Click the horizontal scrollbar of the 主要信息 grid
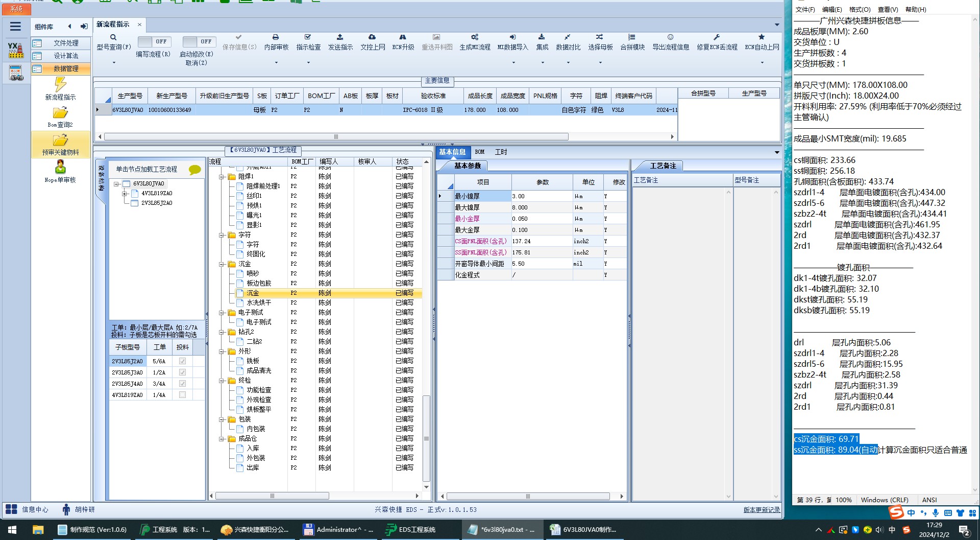Viewport: 980px width, 540px height. (x=336, y=137)
